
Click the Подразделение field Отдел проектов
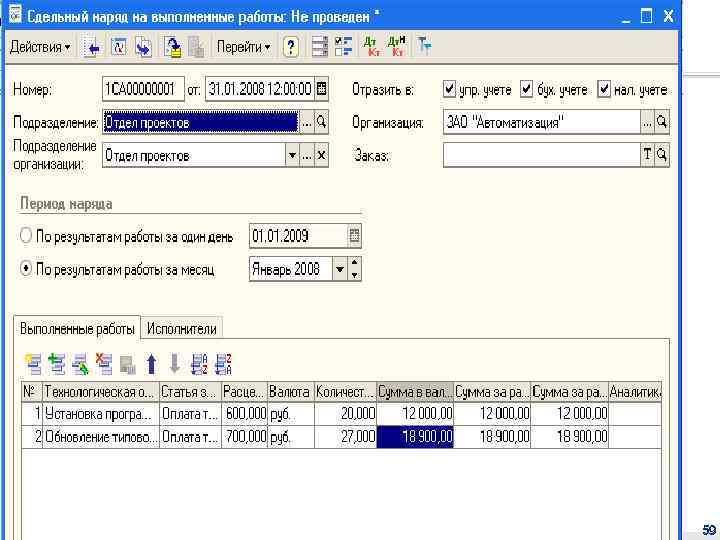pos(201,123)
